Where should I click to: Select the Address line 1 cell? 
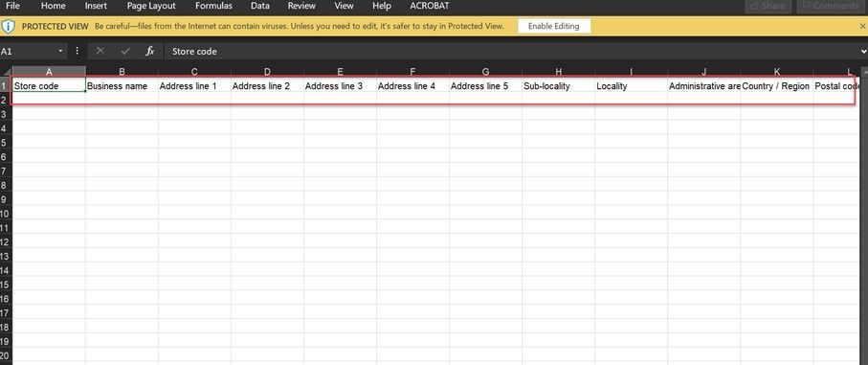[194, 86]
